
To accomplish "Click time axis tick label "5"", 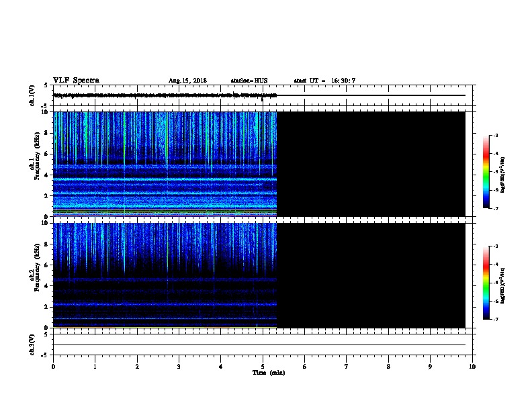I will (263, 366).
